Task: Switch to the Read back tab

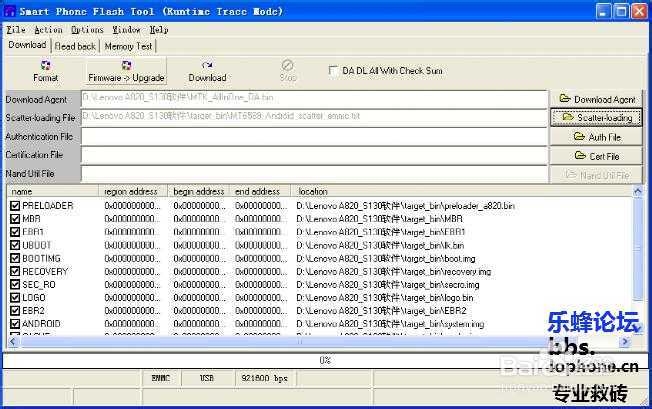Action: click(75, 46)
